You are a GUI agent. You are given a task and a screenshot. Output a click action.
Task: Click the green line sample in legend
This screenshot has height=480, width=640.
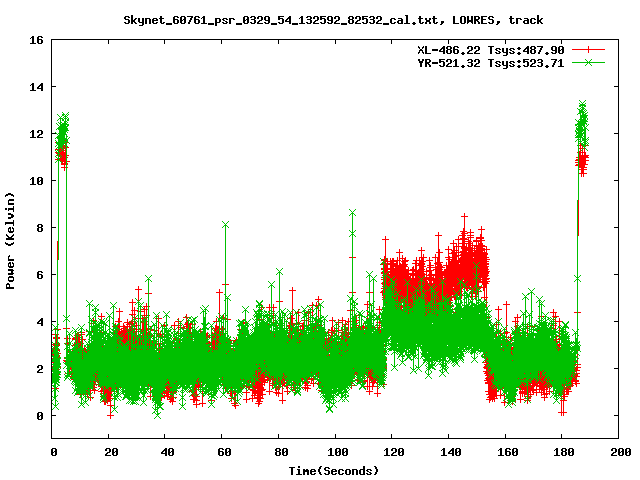588,62
